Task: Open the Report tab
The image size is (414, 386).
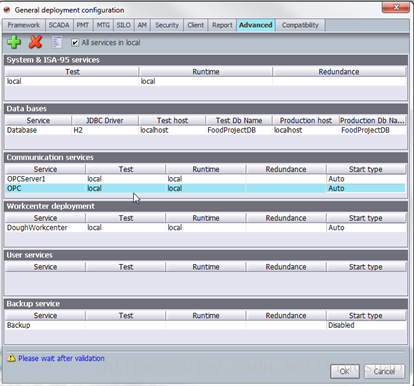Action: point(222,25)
